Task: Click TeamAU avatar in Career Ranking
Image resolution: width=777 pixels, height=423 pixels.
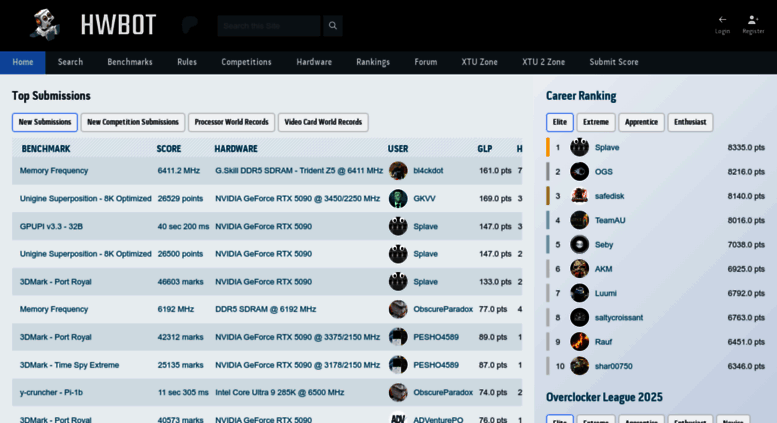Action: tap(579, 220)
